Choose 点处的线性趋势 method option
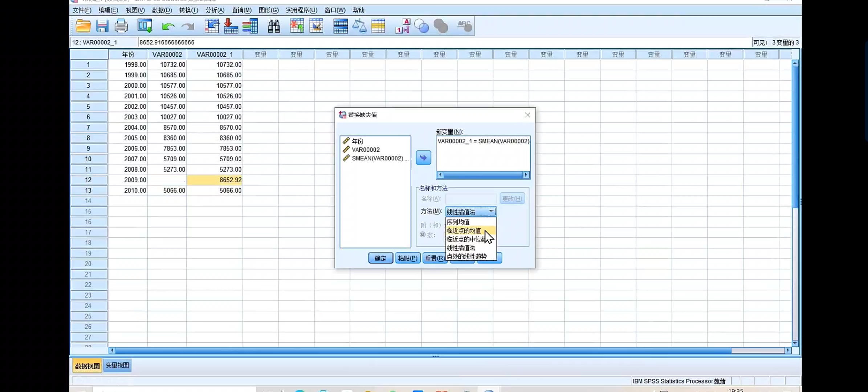The image size is (868, 392). click(466, 256)
